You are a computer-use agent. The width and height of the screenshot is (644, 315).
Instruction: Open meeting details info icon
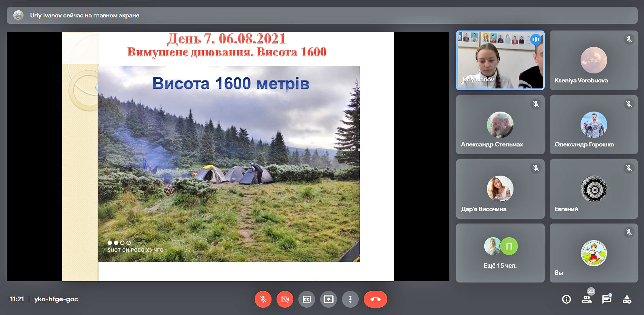(x=566, y=299)
